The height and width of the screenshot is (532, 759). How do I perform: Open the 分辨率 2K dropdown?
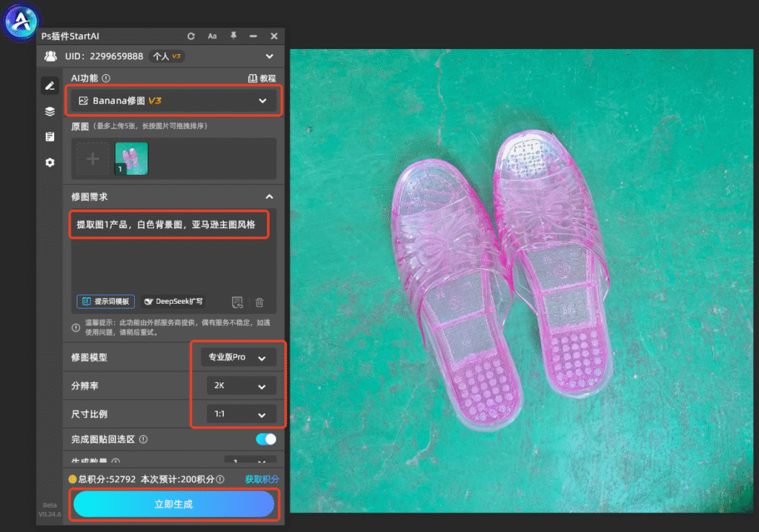point(242,386)
